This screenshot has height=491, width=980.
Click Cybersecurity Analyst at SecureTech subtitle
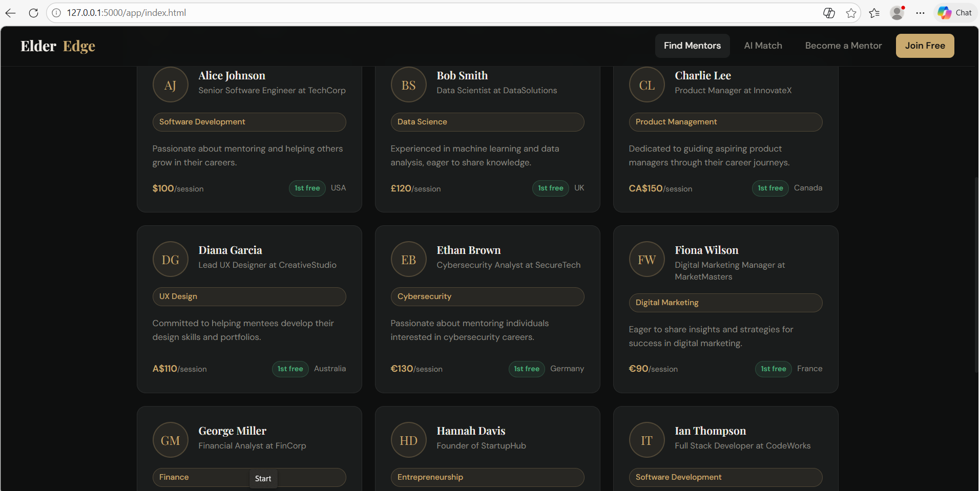[509, 265]
